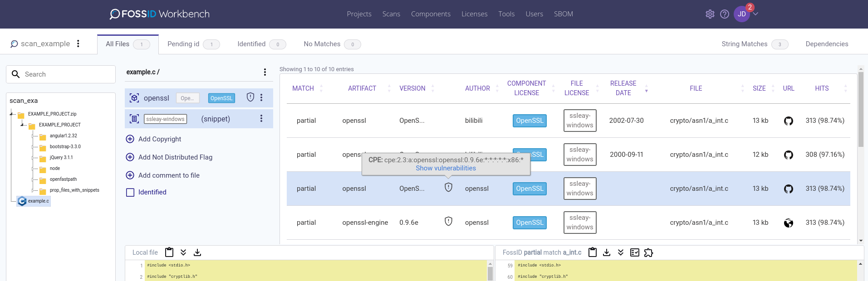868x281 pixels.
Task: Click the plus icon for Add Not Distributed Flag
Action: pos(130,157)
